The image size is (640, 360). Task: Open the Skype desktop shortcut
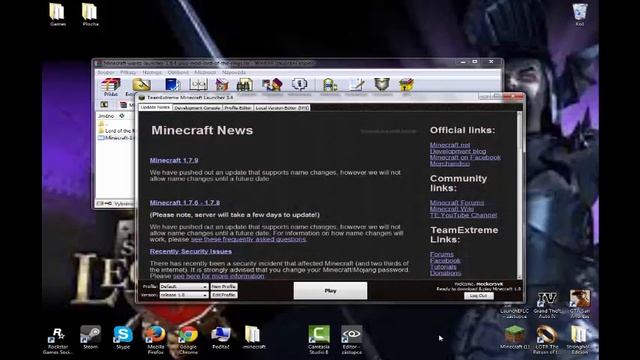tap(123, 338)
